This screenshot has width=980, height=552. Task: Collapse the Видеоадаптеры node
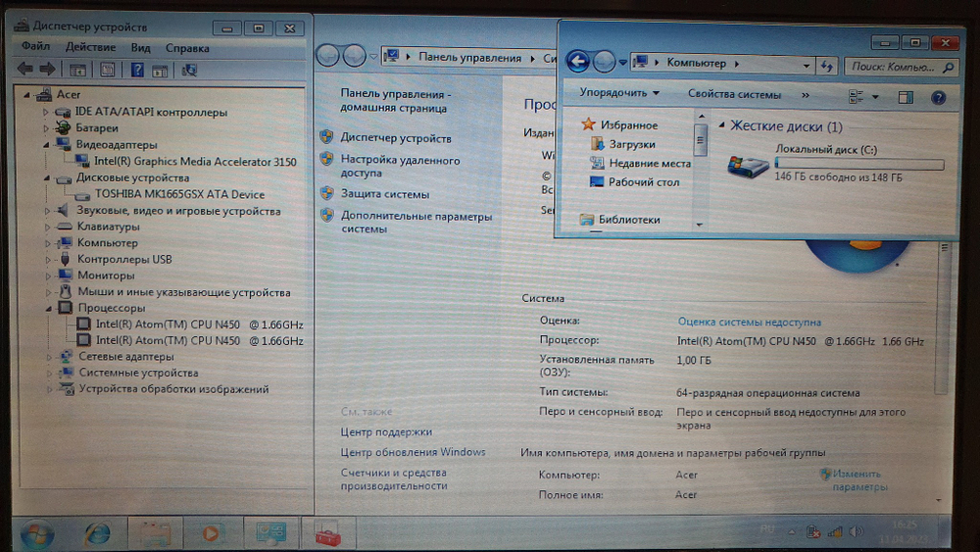pos(46,145)
